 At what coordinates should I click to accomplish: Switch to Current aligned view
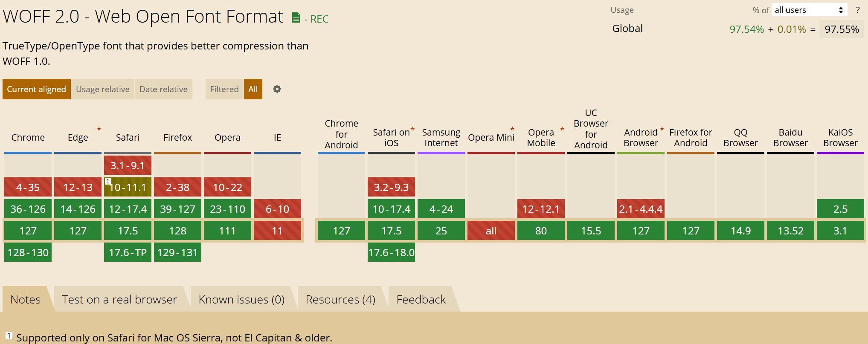point(37,89)
